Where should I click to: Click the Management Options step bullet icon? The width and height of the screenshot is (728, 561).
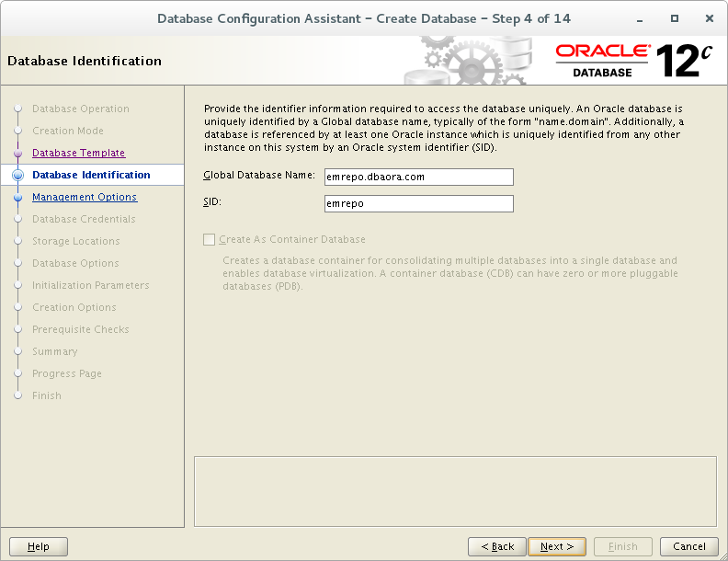click(18, 197)
